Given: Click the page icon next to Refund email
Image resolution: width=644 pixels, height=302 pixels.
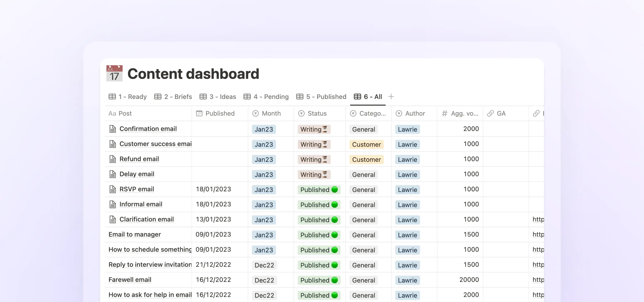Looking at the screenshot, I should tap(113, 159).
